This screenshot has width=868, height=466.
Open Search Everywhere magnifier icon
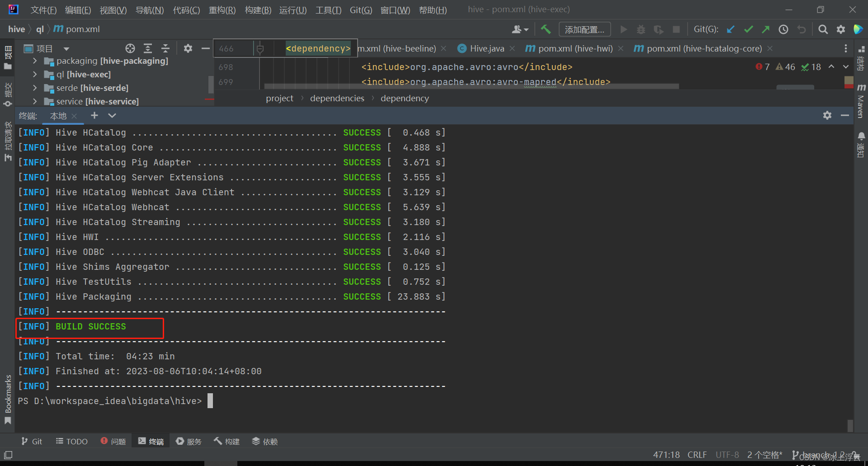[823, 29]
